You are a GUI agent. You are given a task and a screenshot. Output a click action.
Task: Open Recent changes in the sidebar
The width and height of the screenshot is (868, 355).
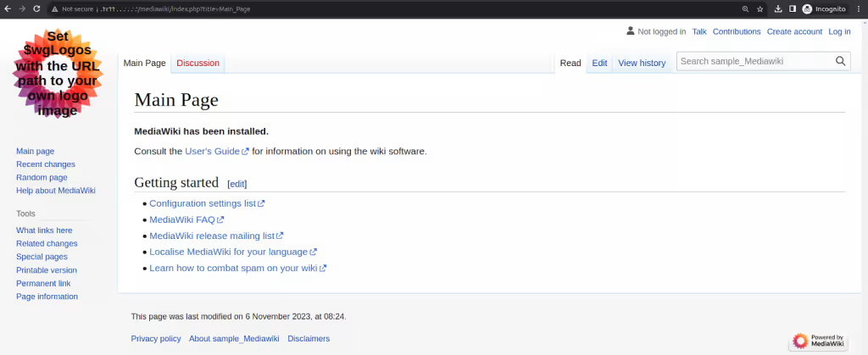(x=46, y=164)
